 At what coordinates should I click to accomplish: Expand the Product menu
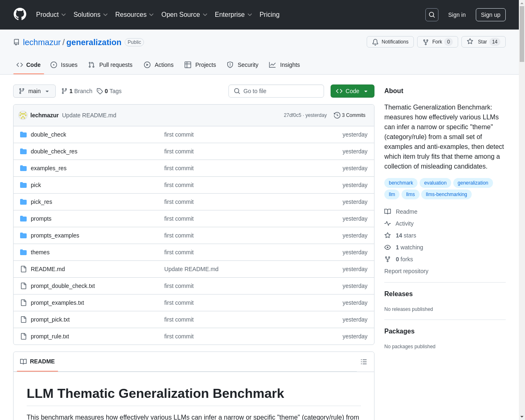[51, 15]
